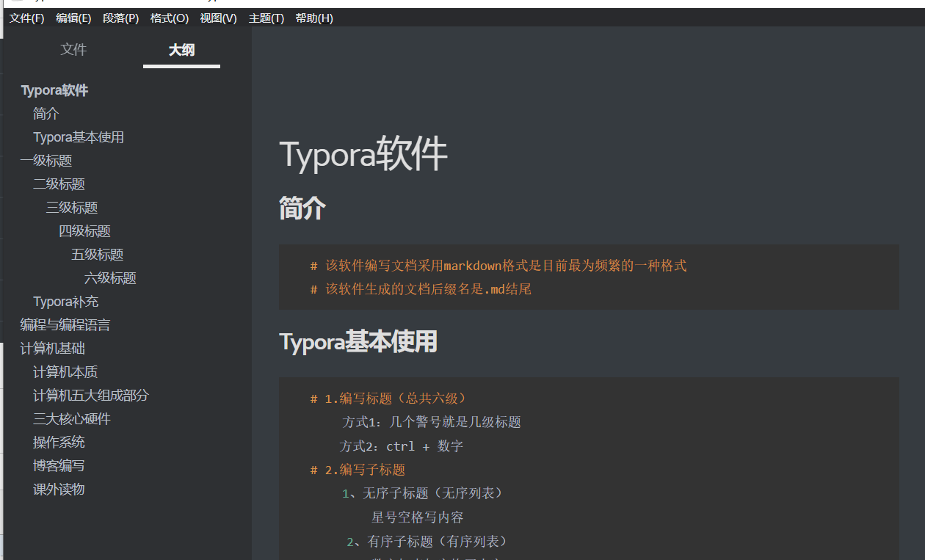Screen dimensions: 925x560
Task: Click the Typora软件 document title heading
Action: click(x=363, y=154)
